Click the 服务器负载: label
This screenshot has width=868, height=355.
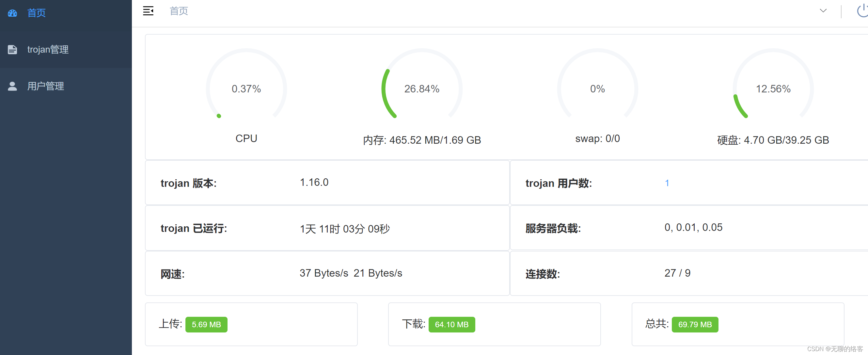pyautogui.click(x=553, y=228)
